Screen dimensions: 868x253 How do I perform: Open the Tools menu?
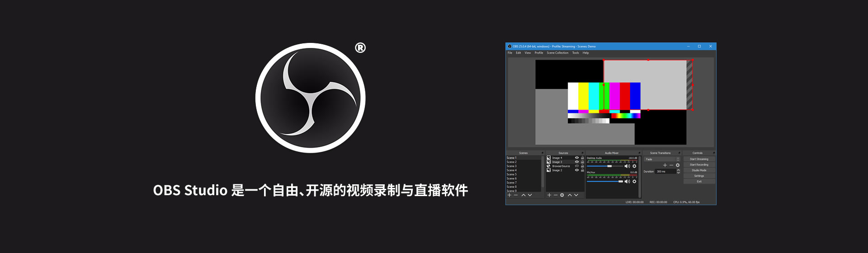click(x=576, y=53)
